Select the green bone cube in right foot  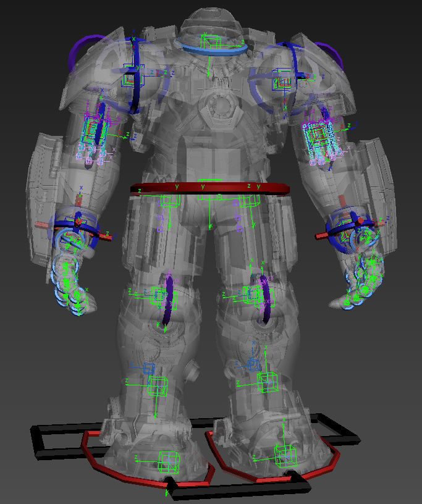click(285, 456)
